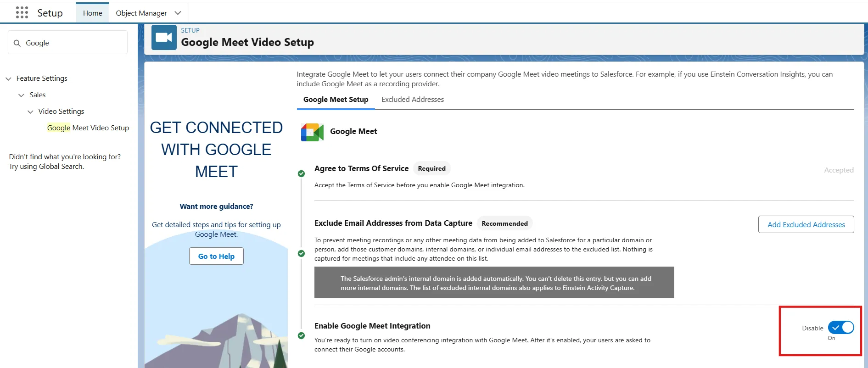Screen dimensions: 868x368
Task: Click the search magnifier icon in Quick Find
Action: coord(17,43)
